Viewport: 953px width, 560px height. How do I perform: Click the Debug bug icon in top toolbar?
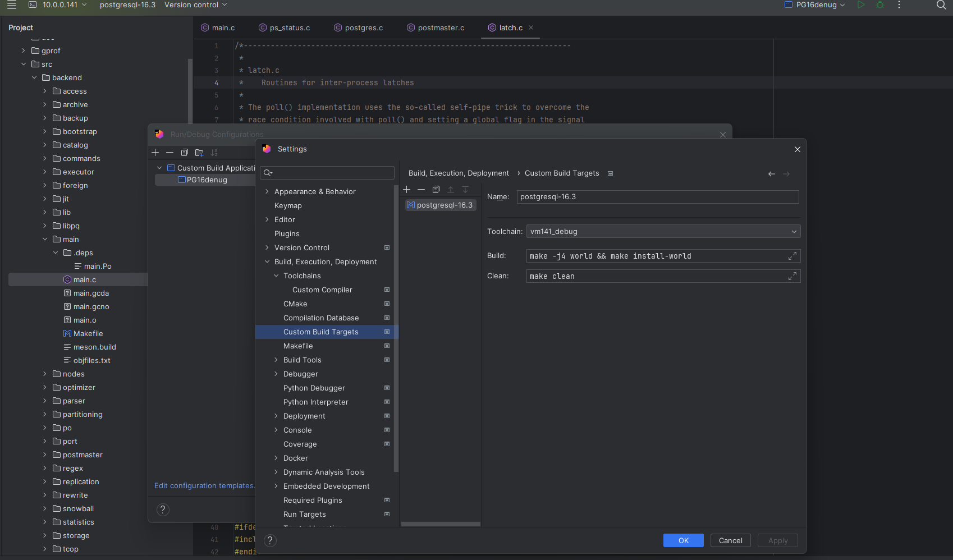[880, 4]
